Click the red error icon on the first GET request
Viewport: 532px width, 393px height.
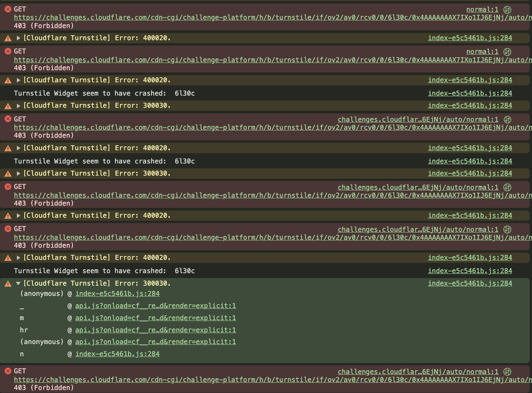8,9
